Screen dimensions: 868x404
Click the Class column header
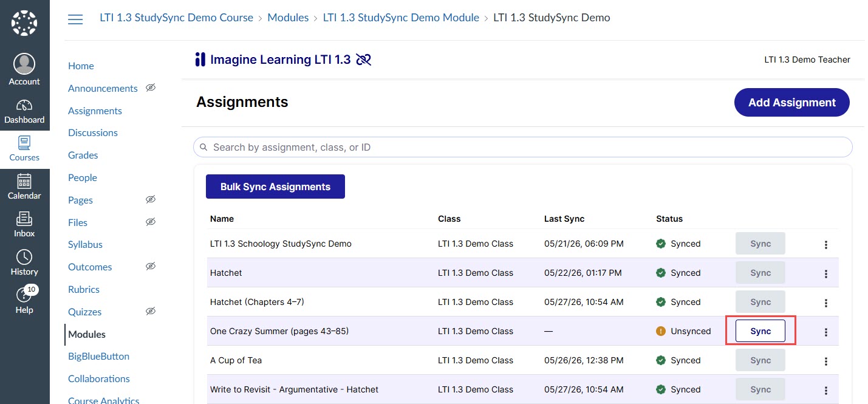coord(449,219)
